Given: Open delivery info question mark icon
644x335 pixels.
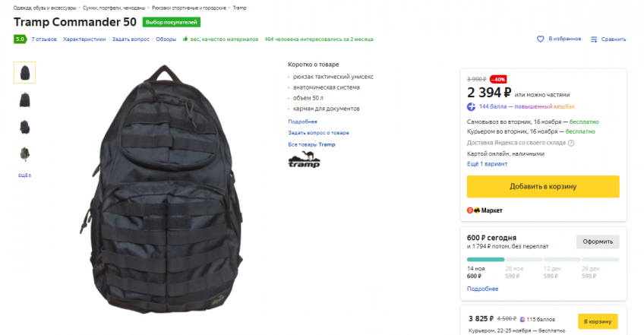Looking at the screenshot, I should tap(571, 143).
